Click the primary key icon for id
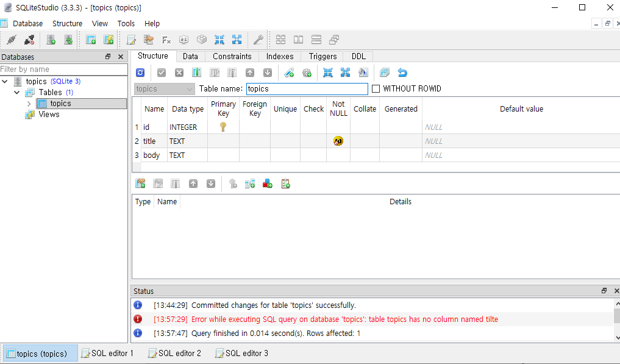This screenshot has width=620, height=364. pyautogui.click(x=223, y=127)
